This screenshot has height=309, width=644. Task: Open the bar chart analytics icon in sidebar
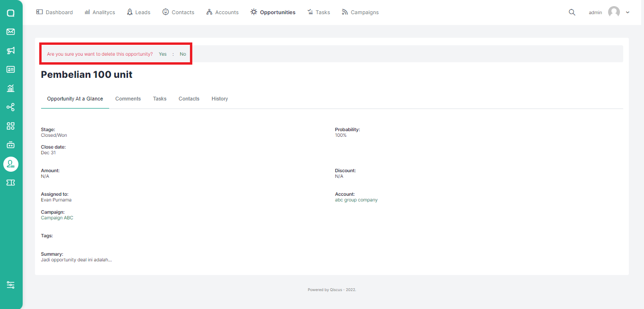point(10,88)
